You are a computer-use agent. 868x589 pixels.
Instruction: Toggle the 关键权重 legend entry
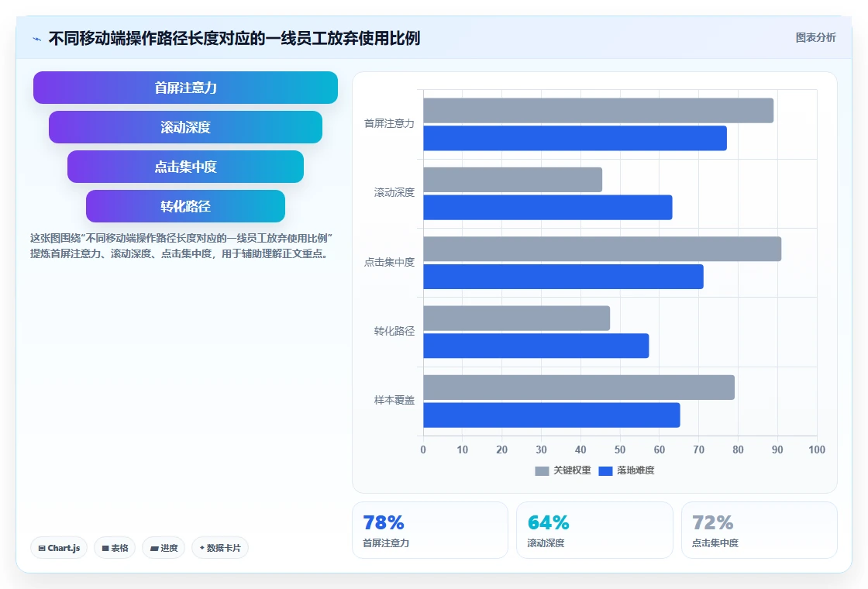click(563, 470)
